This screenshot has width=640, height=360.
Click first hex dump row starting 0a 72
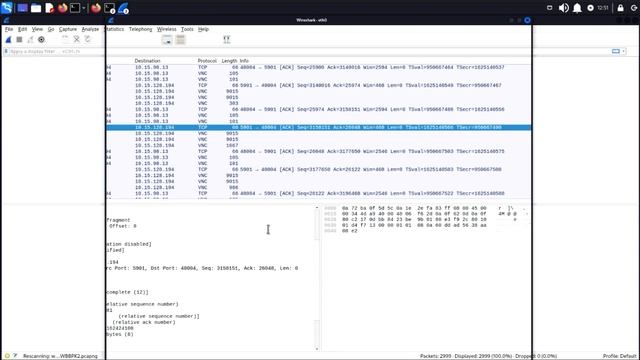414,208
